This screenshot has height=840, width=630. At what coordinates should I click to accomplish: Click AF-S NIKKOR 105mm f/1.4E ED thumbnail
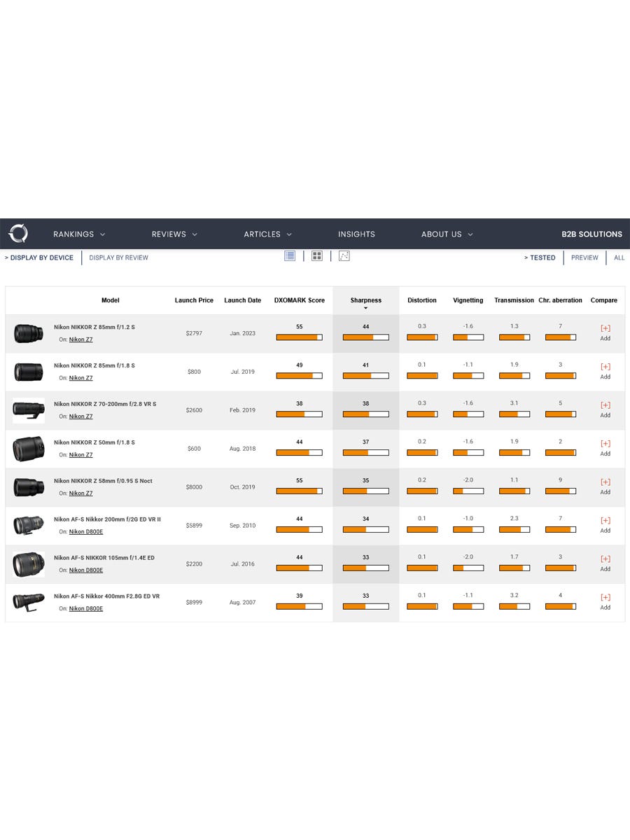coord(29,564)
